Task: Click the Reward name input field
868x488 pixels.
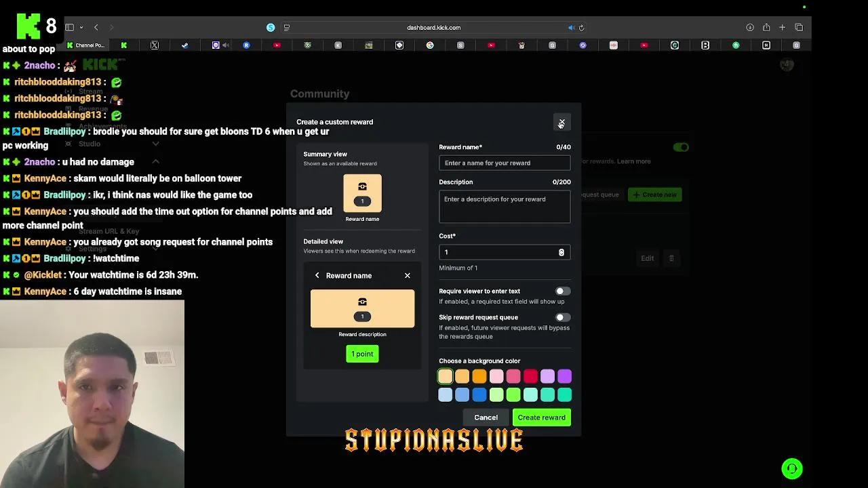Action: coord(505,163)
